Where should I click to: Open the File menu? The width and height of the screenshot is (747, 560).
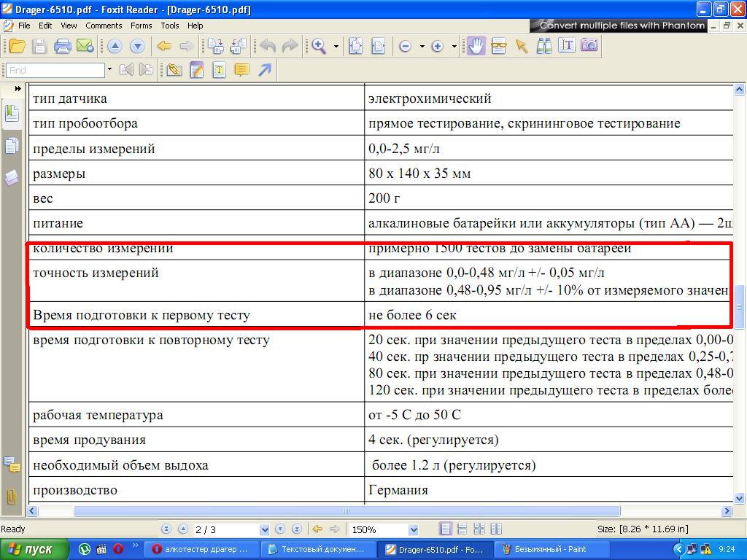tap(24, 26)
